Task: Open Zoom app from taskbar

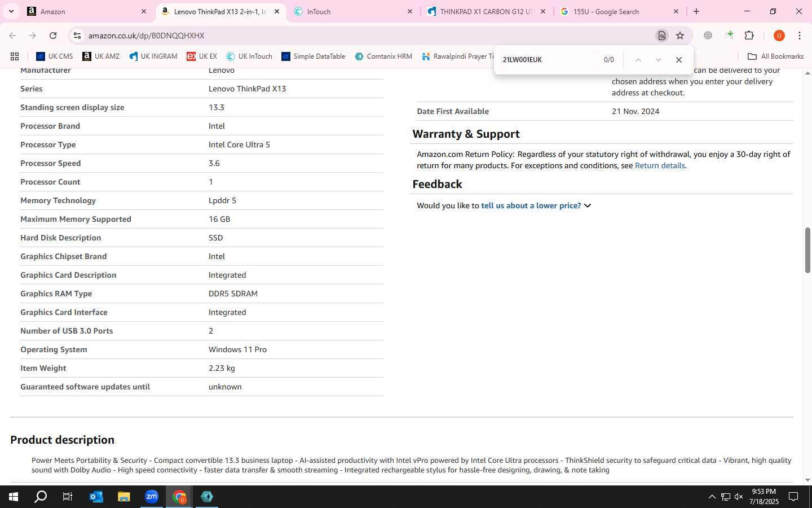Action: click(151, 497)
